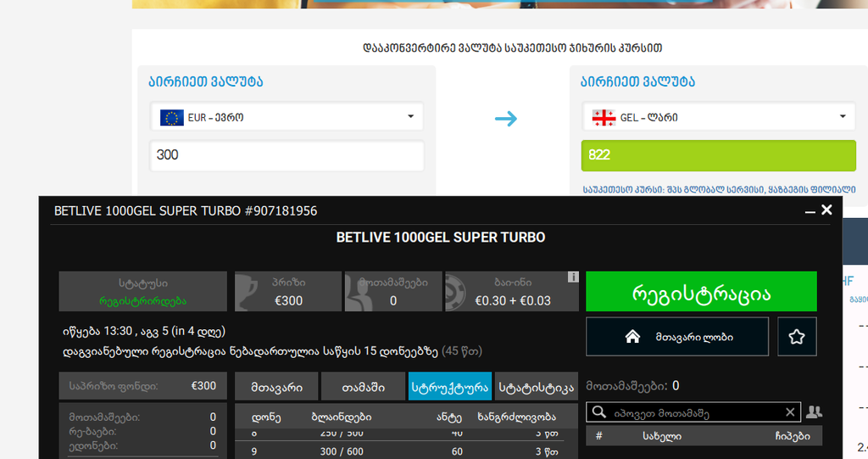The height and width of the screenshot is (459, 868).
Task: Click the amount field showing 300
Action: pos(287,155)
